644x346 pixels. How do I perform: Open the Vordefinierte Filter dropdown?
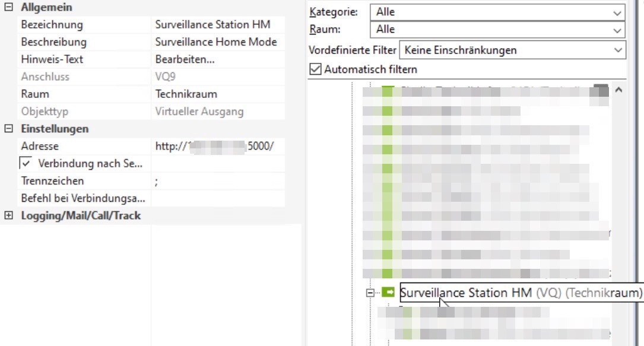(x=513, y=50)
